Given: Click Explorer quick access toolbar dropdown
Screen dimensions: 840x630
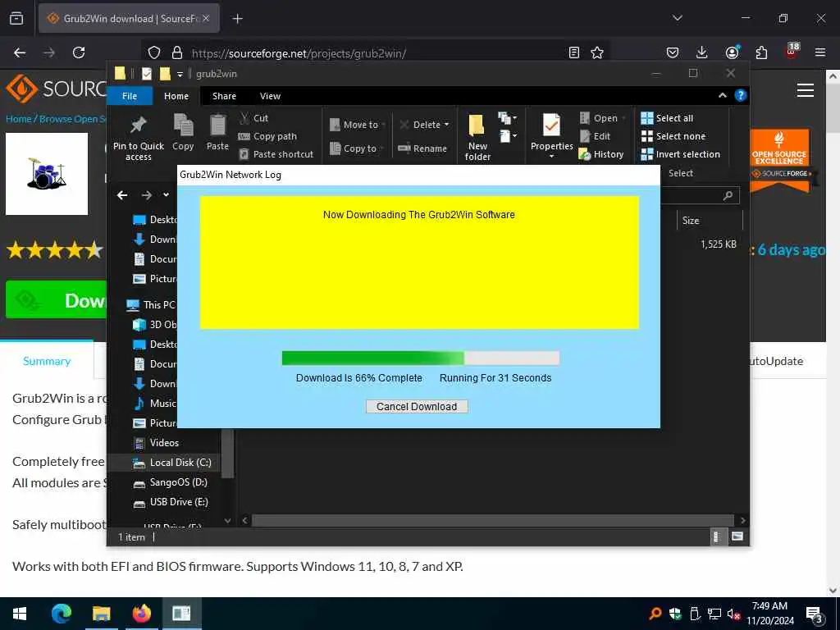Looking at the screenshot, I should tap(180, 74).
